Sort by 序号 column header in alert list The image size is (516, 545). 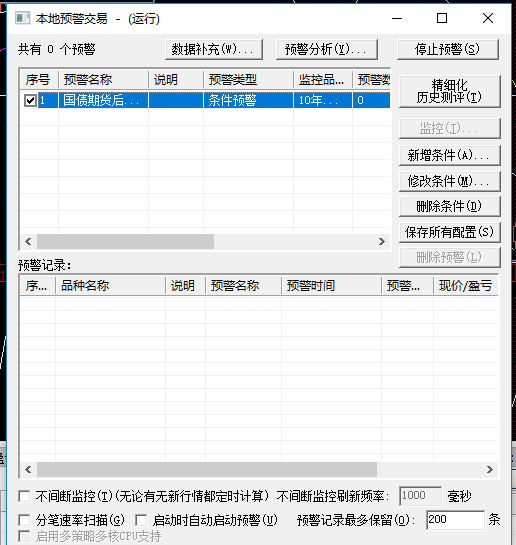[x=39, y=80]
